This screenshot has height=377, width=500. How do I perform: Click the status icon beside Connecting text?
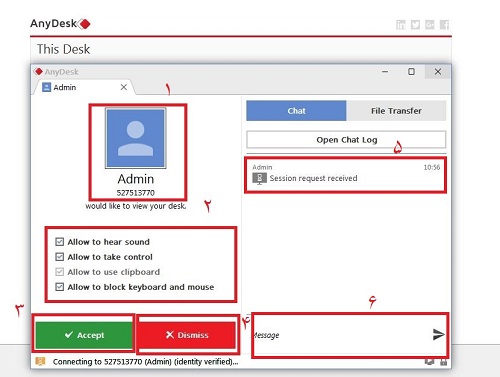tap(40, 362)
